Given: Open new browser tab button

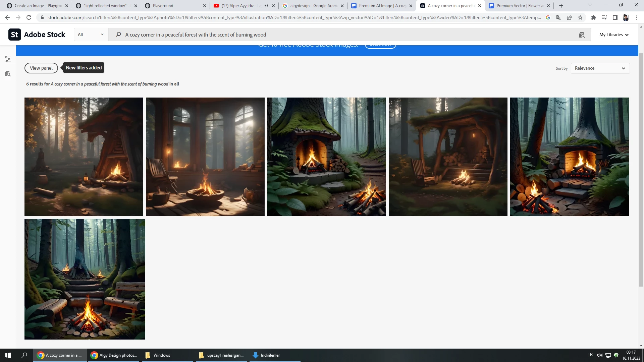Looking at the screenshot, I should click(561, 6).
